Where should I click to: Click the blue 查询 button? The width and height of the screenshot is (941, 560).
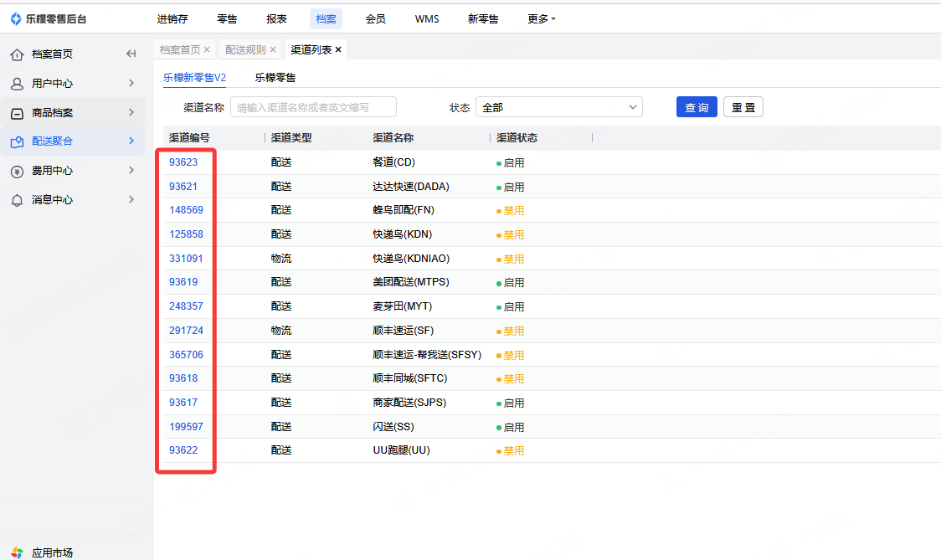pos(697,107)
